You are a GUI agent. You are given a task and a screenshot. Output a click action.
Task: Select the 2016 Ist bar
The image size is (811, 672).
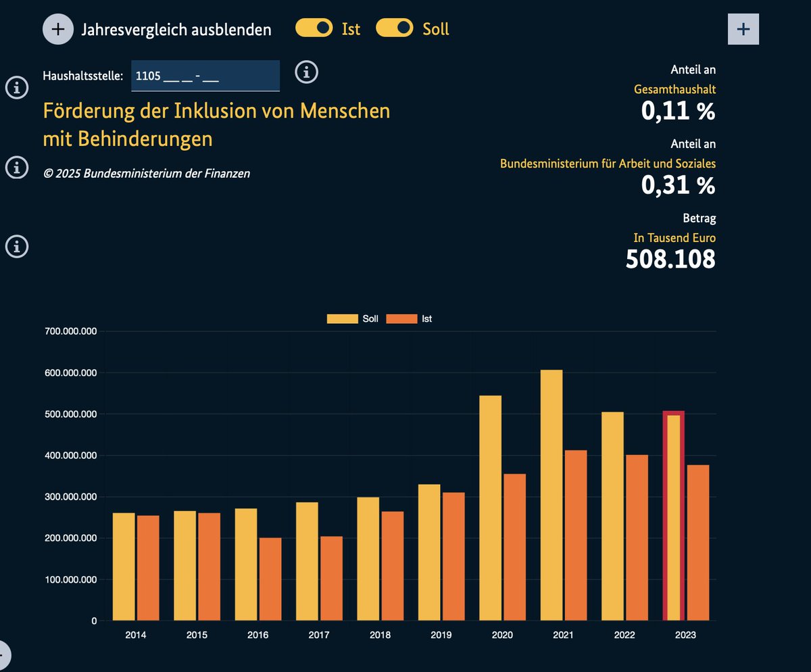[270, 579]
